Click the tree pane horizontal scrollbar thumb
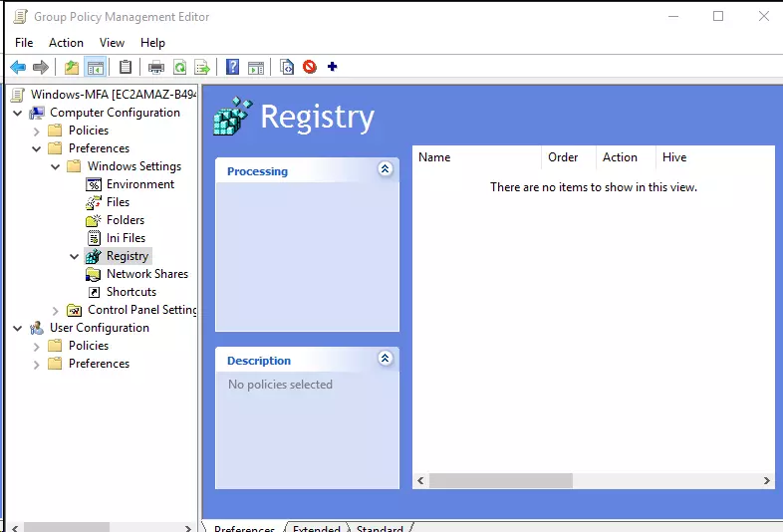Screen dimensions: 783x532 (67, 528)
